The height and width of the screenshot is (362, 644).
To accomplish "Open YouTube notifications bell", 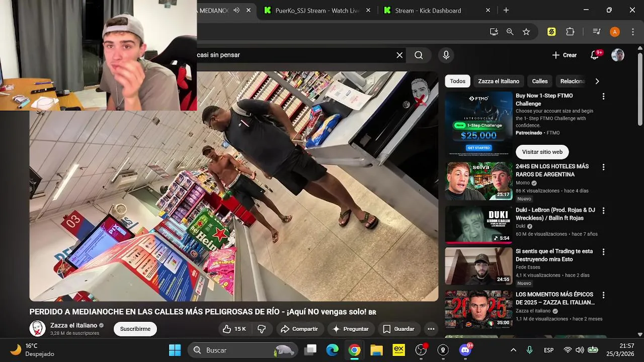I will click(595, 55).
